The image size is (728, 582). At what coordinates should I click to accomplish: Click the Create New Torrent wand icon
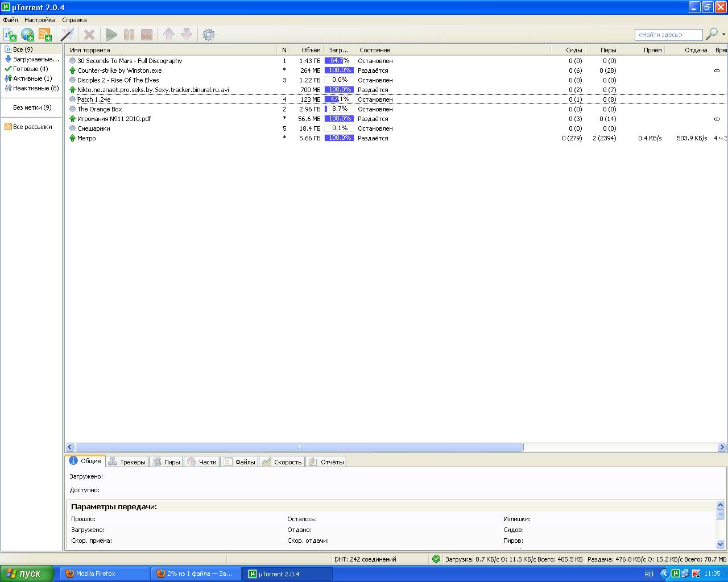68,35
